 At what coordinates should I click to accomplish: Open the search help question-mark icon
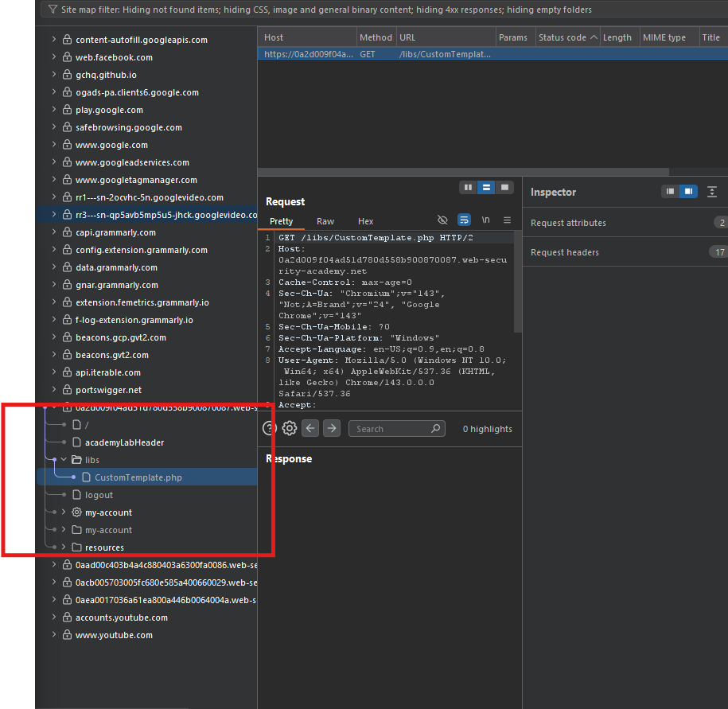tap(269, 428)
